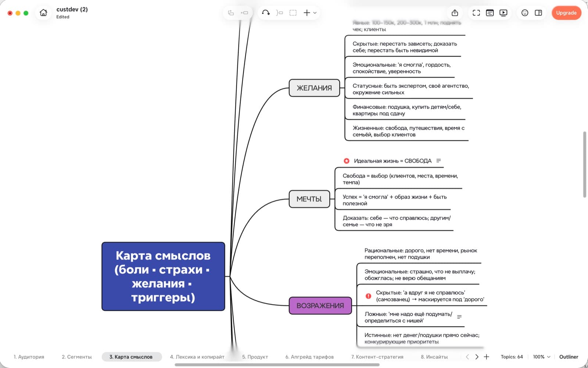This screenshot has width=588, height=368.
Task: Select sheet 3. Карта смыслов
Action: click(131, 357)
